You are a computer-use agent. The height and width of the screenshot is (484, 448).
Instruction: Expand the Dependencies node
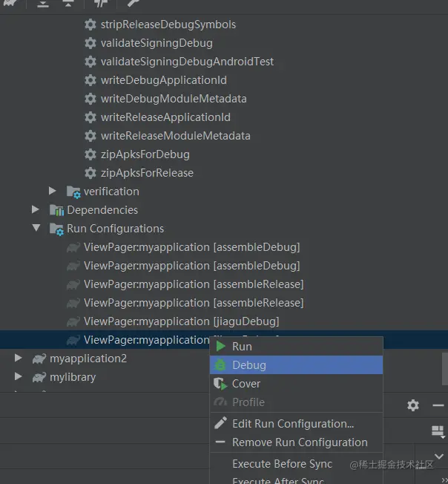click(36, 210)
